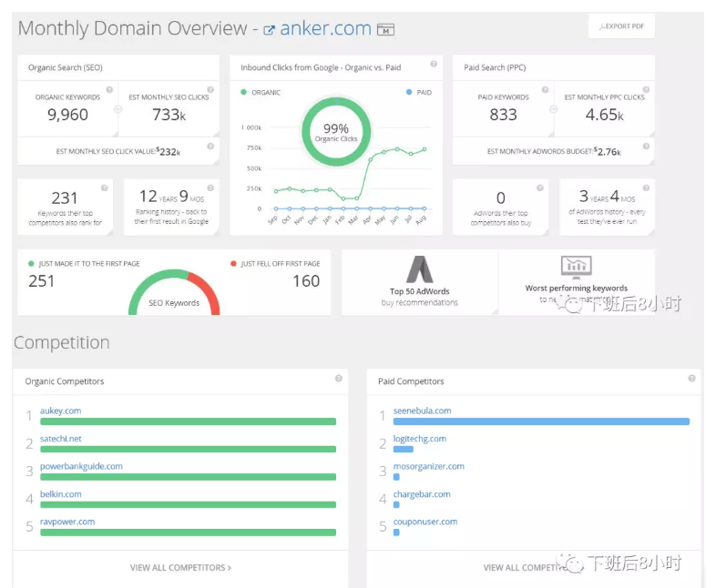Open the seenebula.com paid competitor link
Screen dimensions: 706x588
point(422,411)
